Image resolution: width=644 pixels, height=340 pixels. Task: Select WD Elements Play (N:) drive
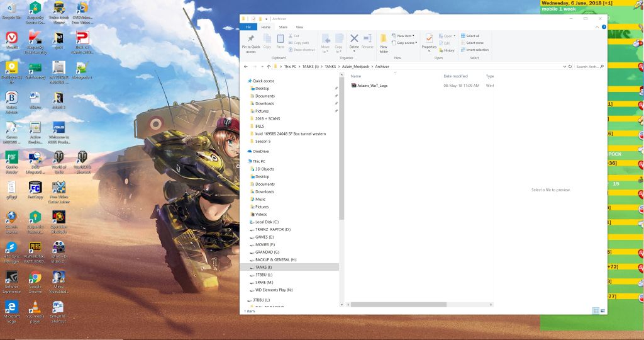[274, 290]
